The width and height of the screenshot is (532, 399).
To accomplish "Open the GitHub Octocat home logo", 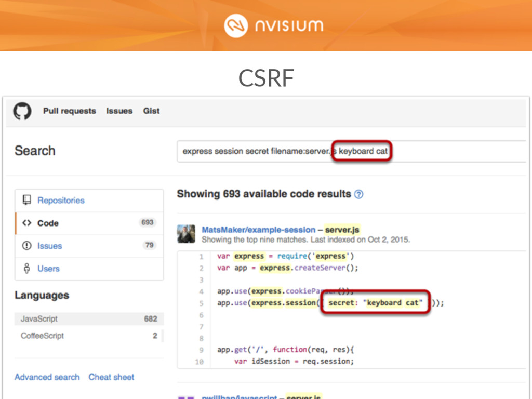I will 22,111.
